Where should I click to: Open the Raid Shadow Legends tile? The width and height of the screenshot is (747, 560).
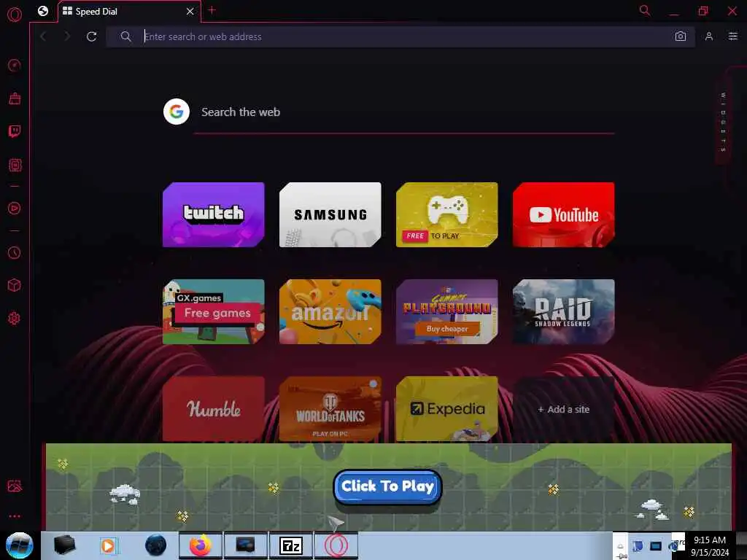pyautogui.click(x=564, y=312)
